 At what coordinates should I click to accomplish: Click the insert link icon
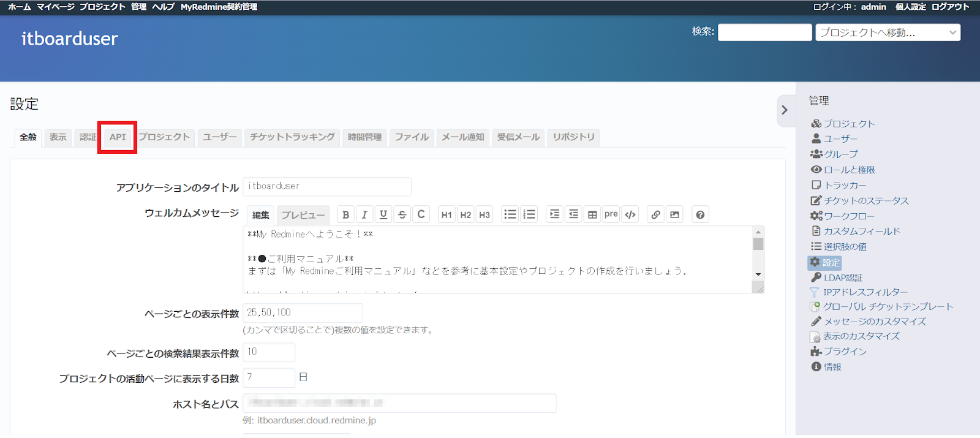[655, 215]
